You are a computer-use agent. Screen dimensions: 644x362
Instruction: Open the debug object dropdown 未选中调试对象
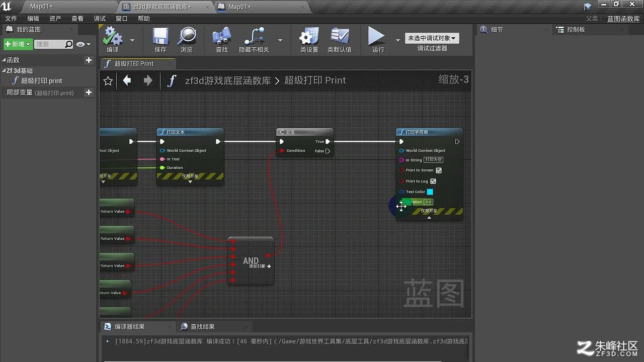432,38
